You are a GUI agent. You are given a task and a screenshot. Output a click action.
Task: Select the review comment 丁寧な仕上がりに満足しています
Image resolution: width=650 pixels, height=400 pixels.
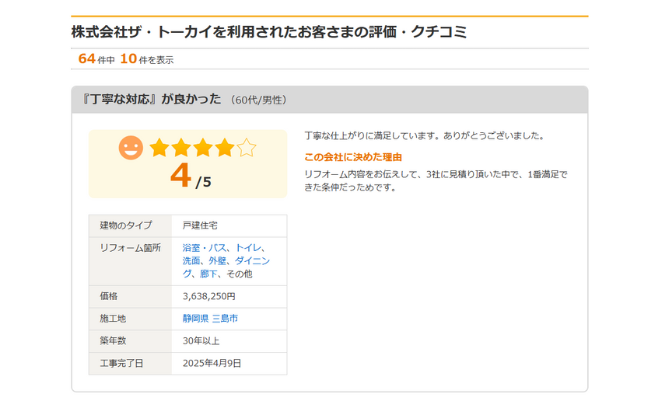tap(424, 136)
